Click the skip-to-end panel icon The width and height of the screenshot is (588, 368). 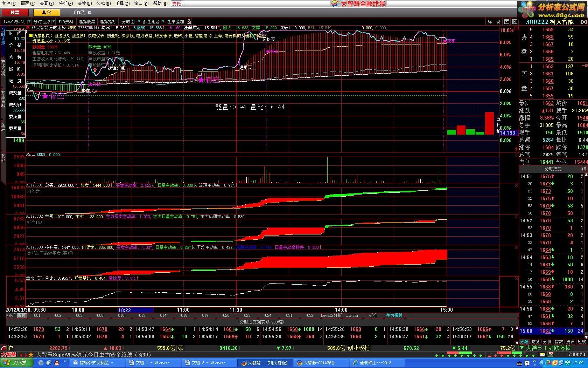point(515,22)
